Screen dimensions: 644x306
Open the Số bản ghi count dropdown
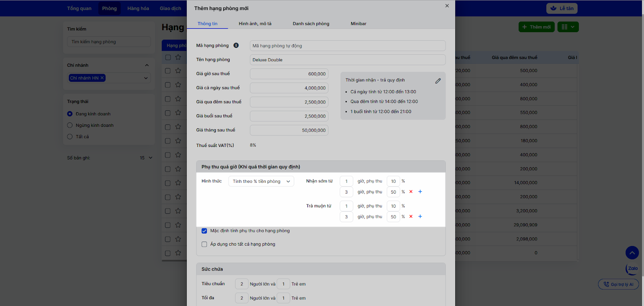tap(146, 158)
